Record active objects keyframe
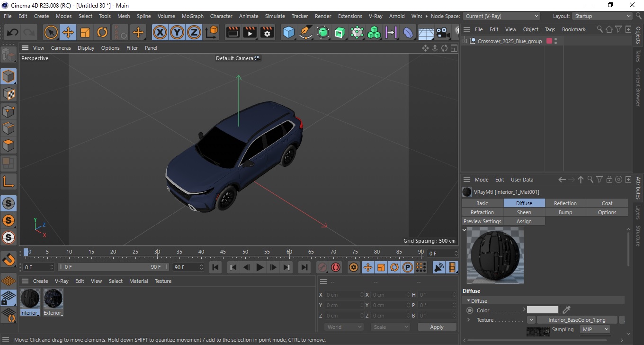 322,267
